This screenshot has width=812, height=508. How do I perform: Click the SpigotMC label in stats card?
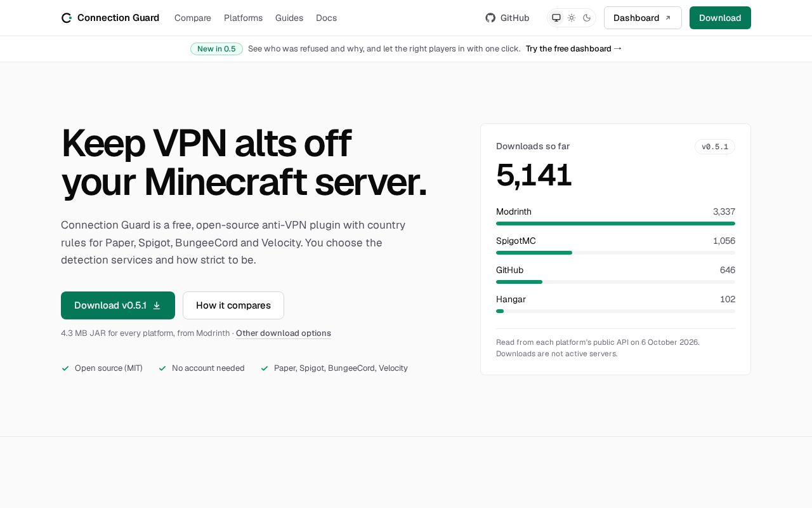[516, 241]
